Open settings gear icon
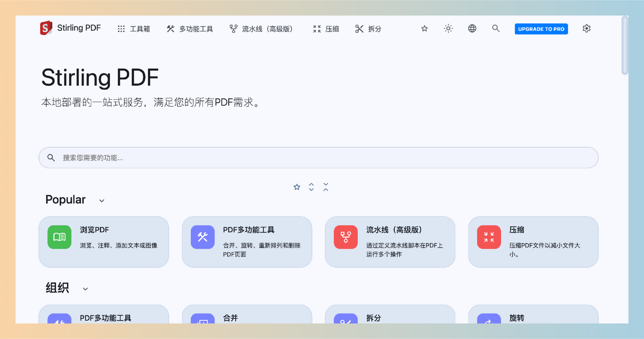 (587, 29)
